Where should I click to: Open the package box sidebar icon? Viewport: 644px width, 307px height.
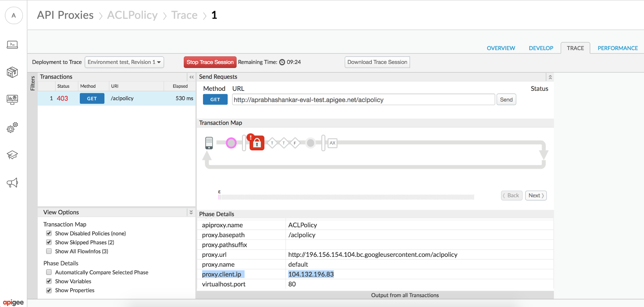[x=12, y=72]
